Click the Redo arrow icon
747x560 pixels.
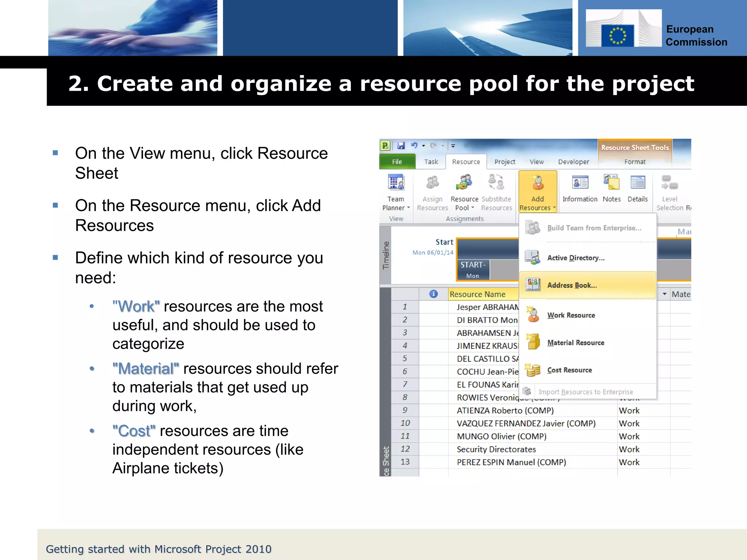(433, 145)
